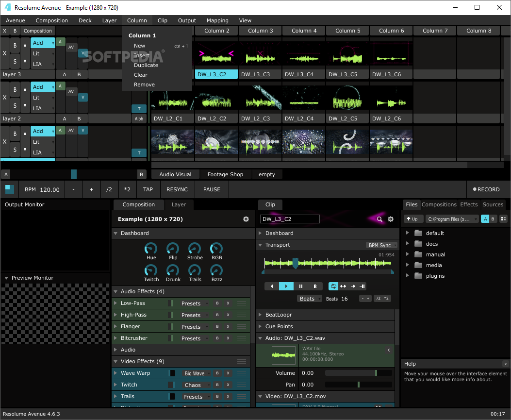Click the TAP tempo button
The image size is (511, 420).
[x=148, y=189]
